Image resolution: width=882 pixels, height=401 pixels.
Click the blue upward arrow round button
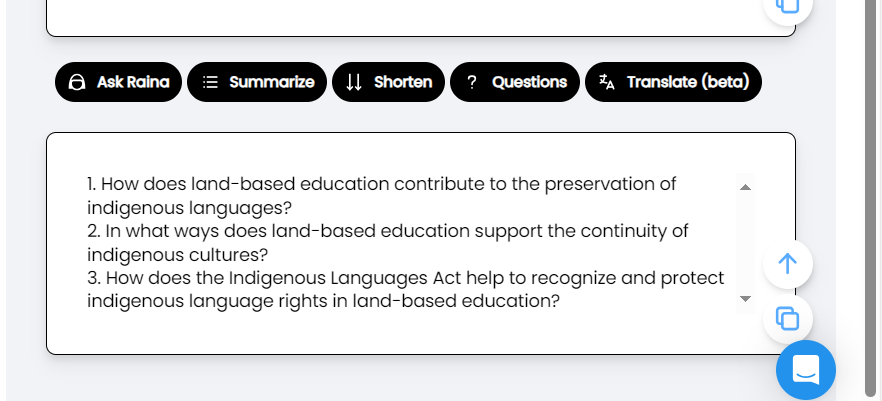pyautogui.click(x=788, y=264)
